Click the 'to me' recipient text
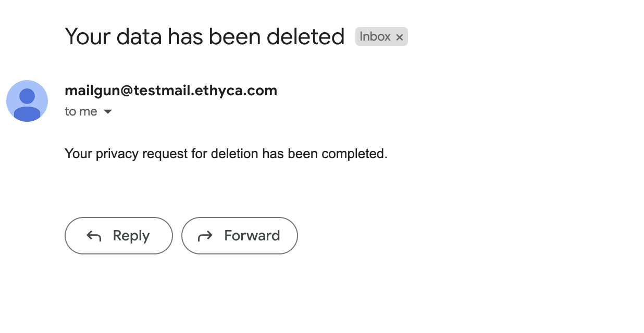Image resolution: width=644 pixels, height=333 pixels. 81,111
